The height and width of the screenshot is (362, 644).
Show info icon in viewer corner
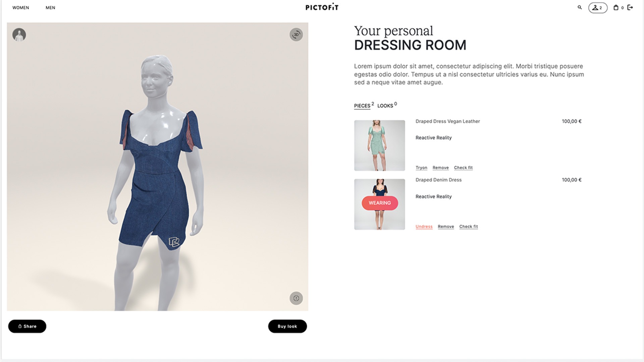point(296,298)
